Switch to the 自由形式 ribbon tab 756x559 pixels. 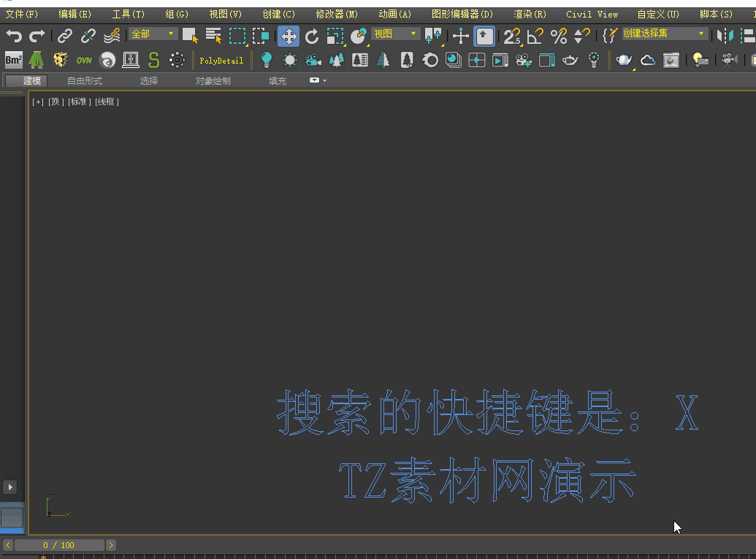(85, 80)
